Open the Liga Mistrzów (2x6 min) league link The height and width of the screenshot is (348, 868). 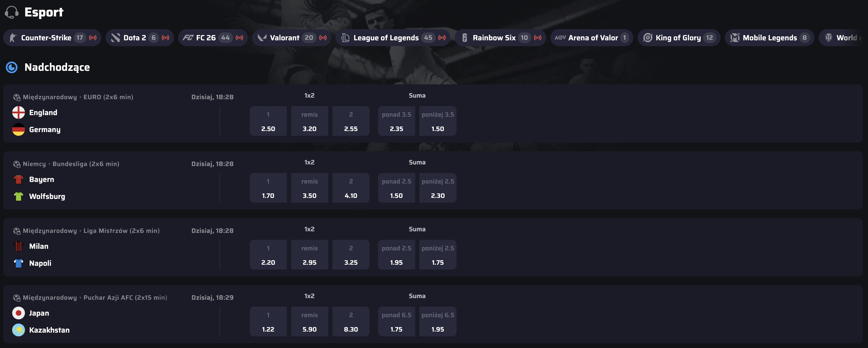point(122,231)
